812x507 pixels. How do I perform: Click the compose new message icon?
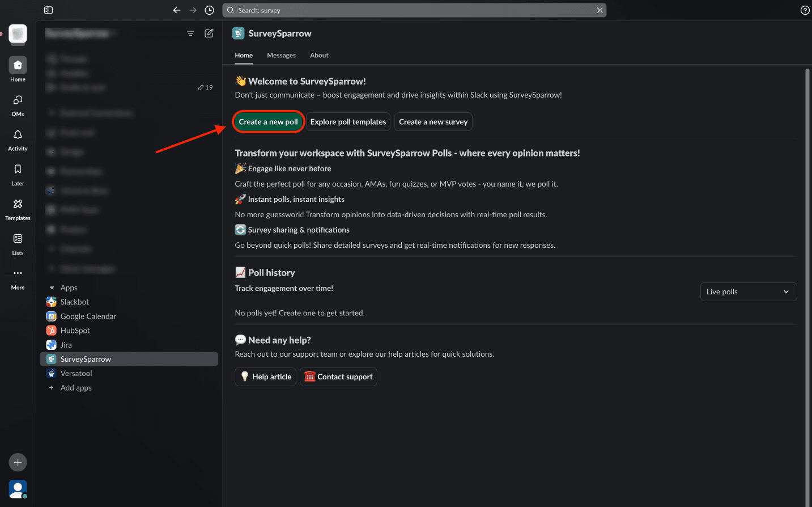pos(209,33)
